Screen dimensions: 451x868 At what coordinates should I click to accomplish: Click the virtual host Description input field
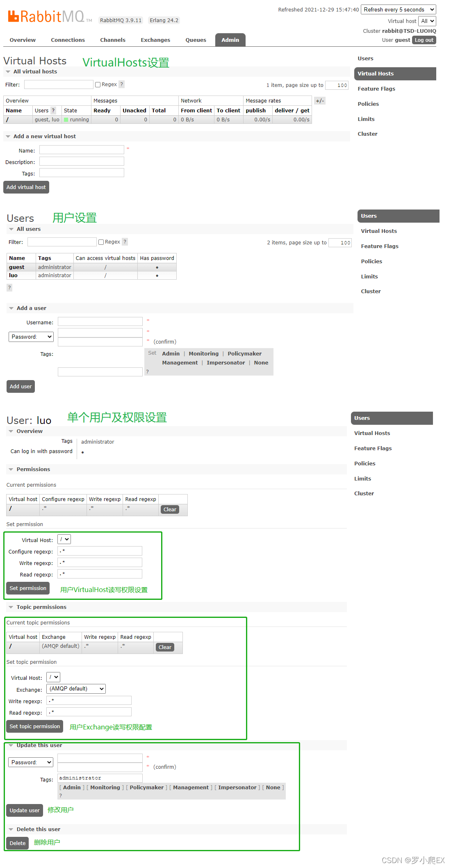(82, 162)
